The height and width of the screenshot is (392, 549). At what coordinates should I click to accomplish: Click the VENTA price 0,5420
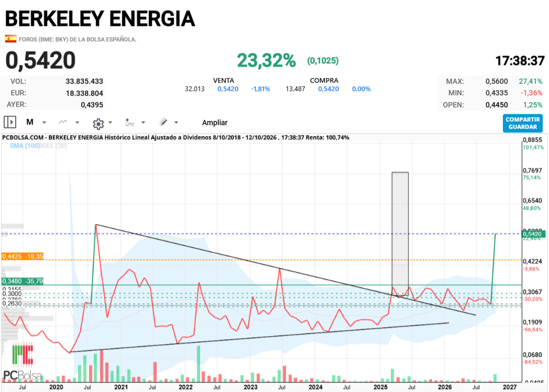pyautogui.click(x=228, y=89)
